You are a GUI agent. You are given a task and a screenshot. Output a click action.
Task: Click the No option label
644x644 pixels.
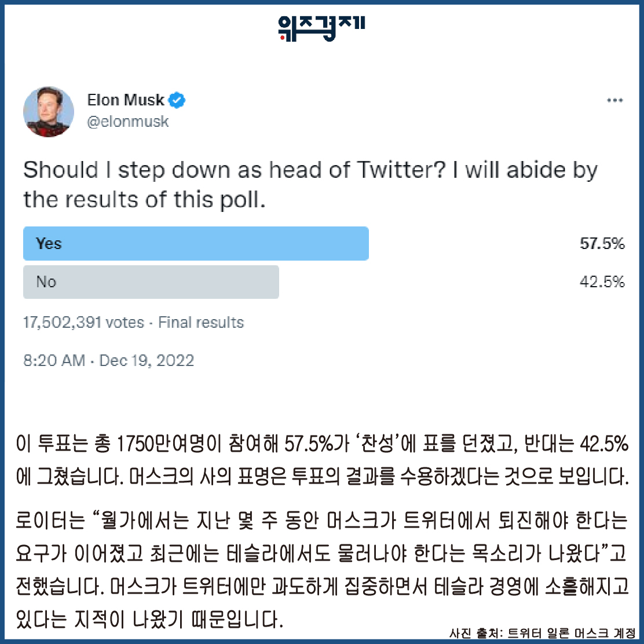tap(46, 282)
